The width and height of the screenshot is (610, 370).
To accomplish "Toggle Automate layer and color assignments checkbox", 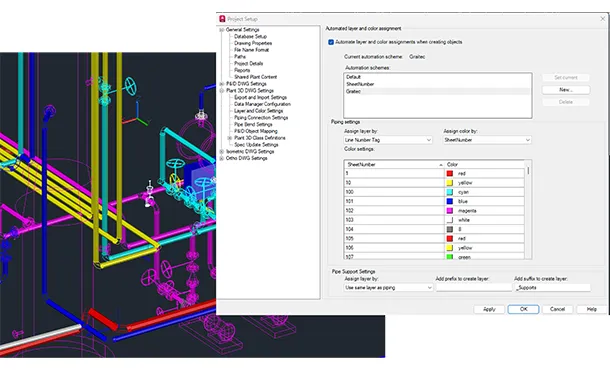I will click(331, 42).
